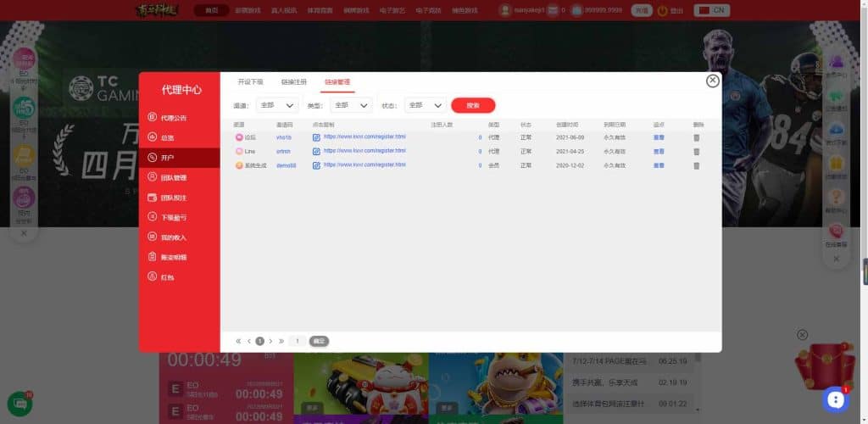868x424 pixels.
Task: Click the user avatar icon in header
Action: tap(505, 10)
